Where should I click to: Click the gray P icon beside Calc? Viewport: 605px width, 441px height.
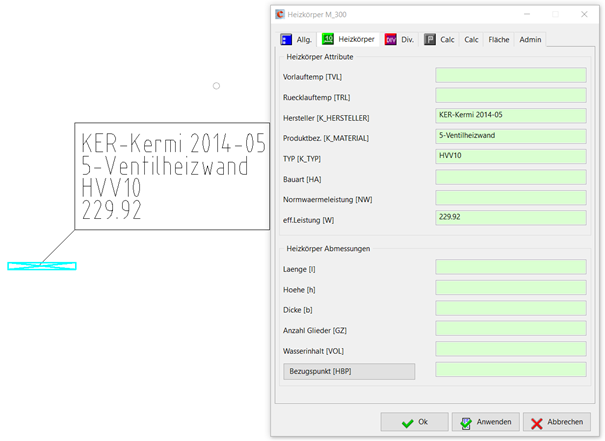[x=430, y=40]
